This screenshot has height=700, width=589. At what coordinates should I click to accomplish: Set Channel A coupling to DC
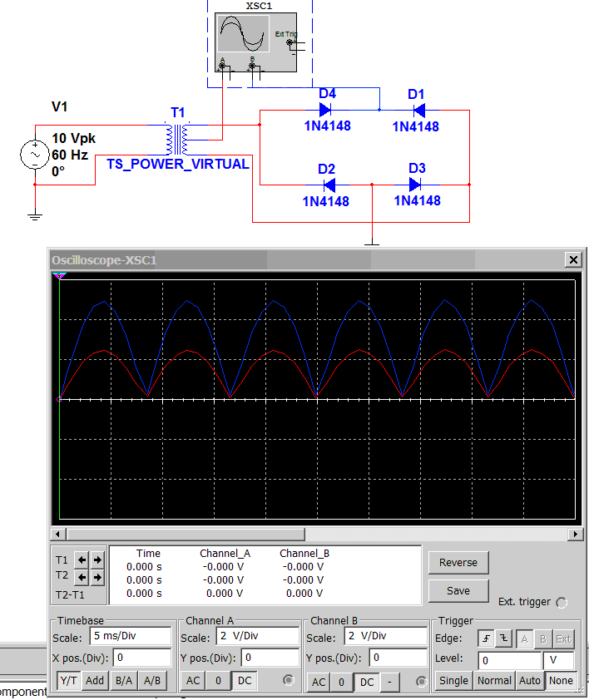(x=245, y=681)
